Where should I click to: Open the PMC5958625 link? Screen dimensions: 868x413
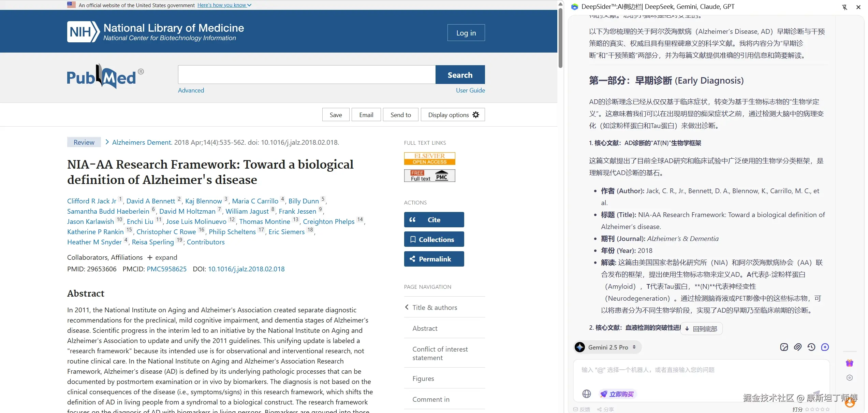coord(166,269)
